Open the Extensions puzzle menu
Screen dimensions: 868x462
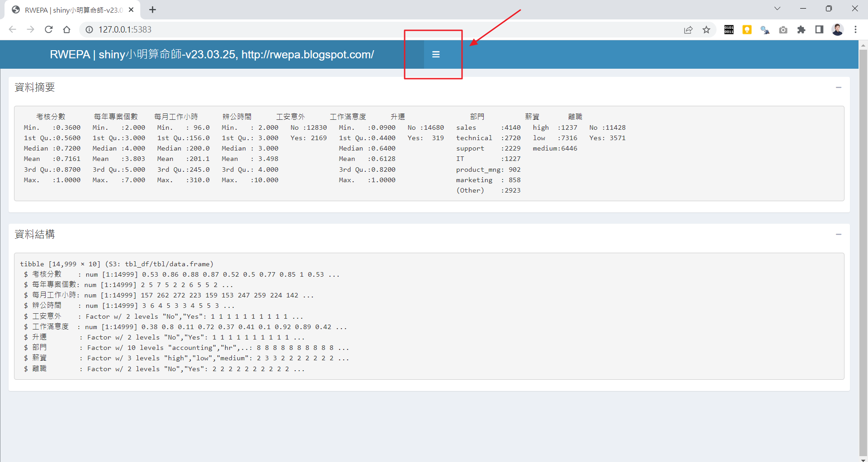tap(801, 30)
